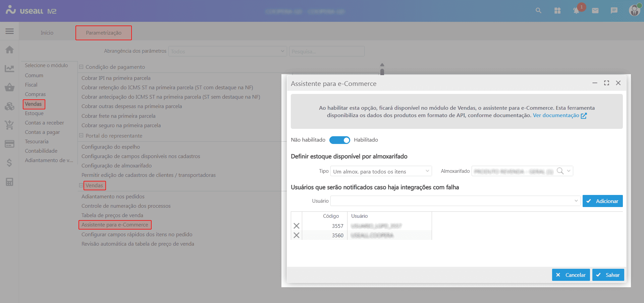
Task: Open the mail envelope icon
Action: tap(595, 11)
